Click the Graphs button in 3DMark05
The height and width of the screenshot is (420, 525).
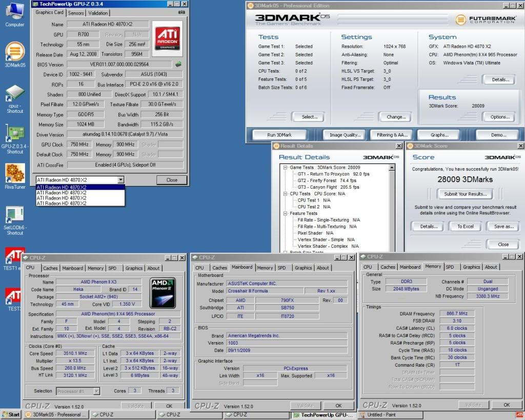click(x=439, y=135)
